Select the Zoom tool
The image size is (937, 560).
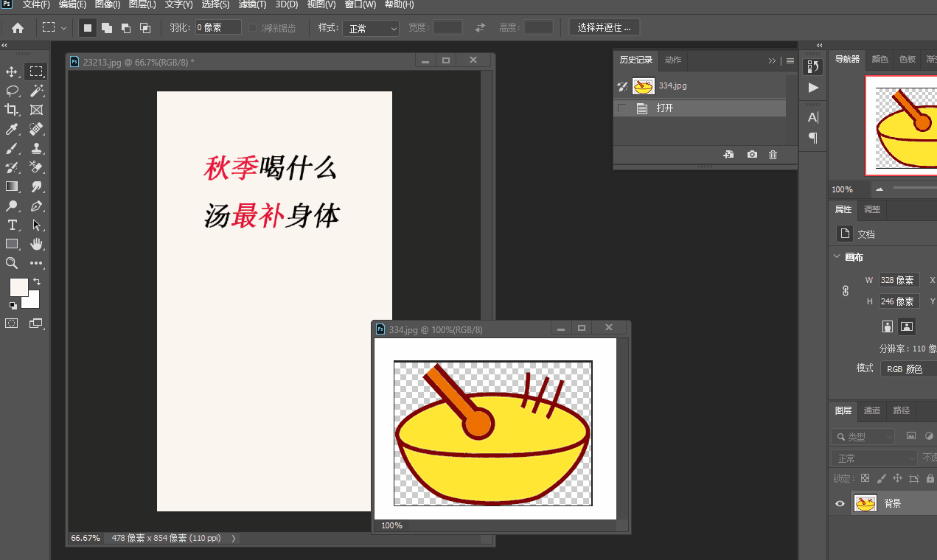[11, 262]
